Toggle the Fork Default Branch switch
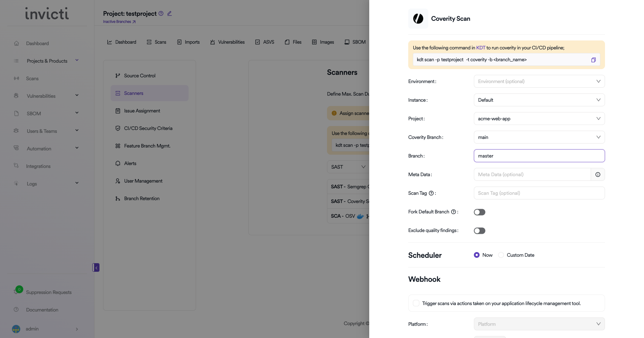This screenshot has width=644, height=338. click(479, 212)
